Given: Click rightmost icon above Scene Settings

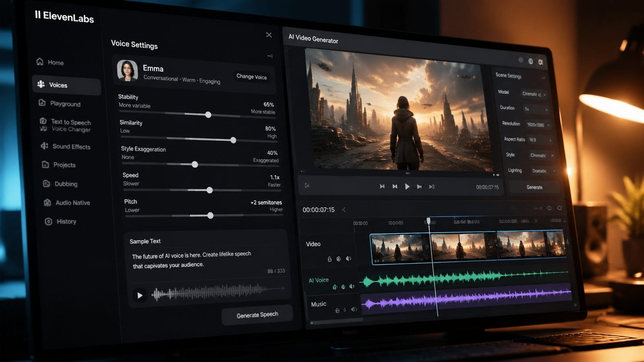Looking at the screenshot, I should coord(541,62).
